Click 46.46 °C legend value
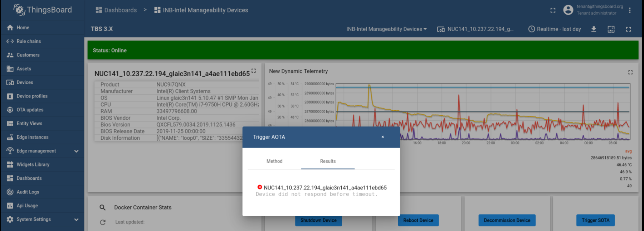Viewport: 644px width, 231px height. coord(624,165)
